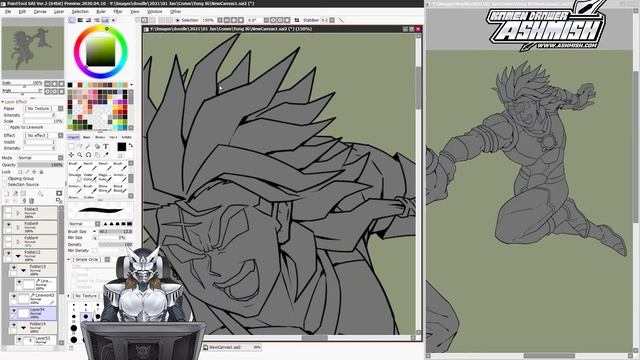Open the Edit menu
The width and height of the screenshot is (640, 360).
22,12
